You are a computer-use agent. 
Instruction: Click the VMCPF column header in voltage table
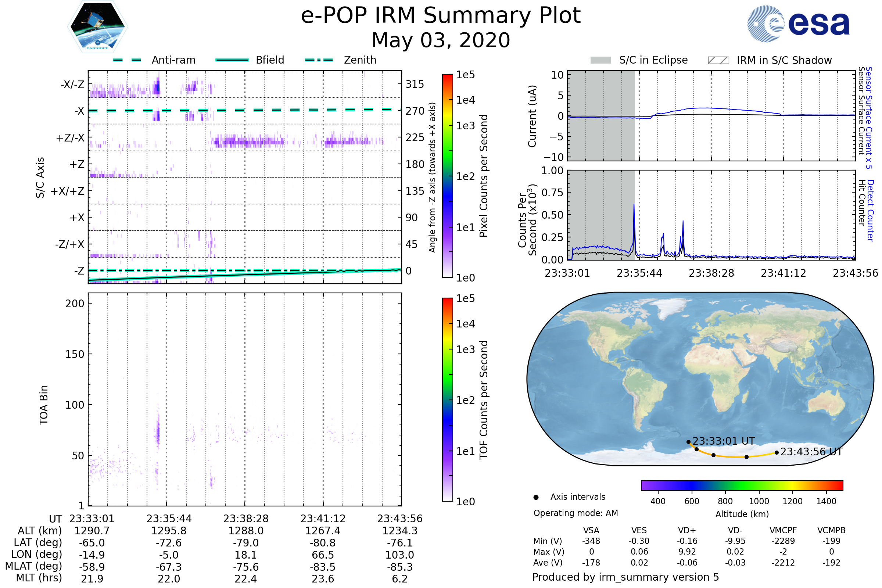[783, 531]
